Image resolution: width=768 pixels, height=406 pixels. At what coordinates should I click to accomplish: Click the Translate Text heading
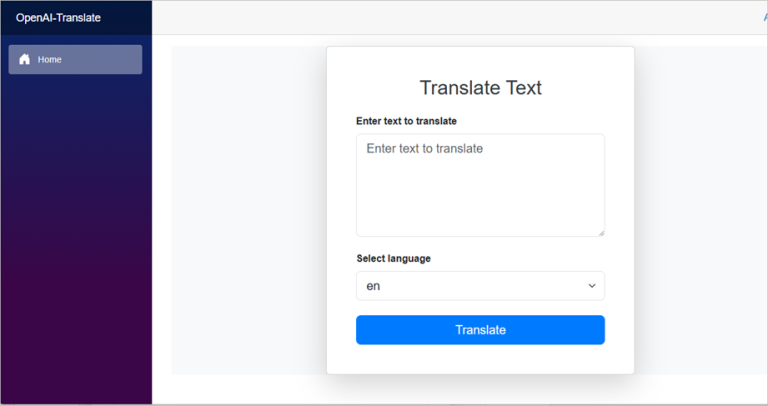coord(480,88)
